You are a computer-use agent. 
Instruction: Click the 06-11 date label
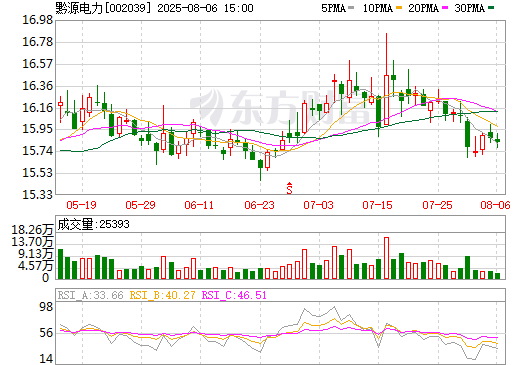[199, 205]
